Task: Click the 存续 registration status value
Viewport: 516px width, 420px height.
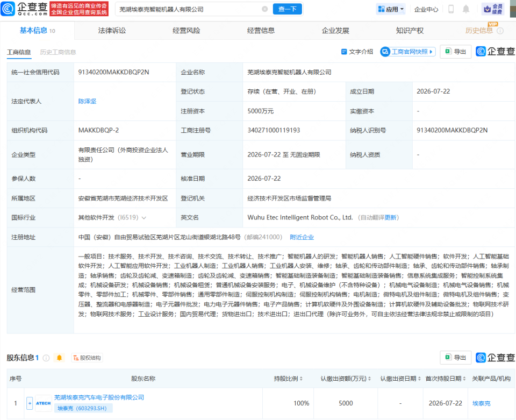Action: tap(282, 91)
